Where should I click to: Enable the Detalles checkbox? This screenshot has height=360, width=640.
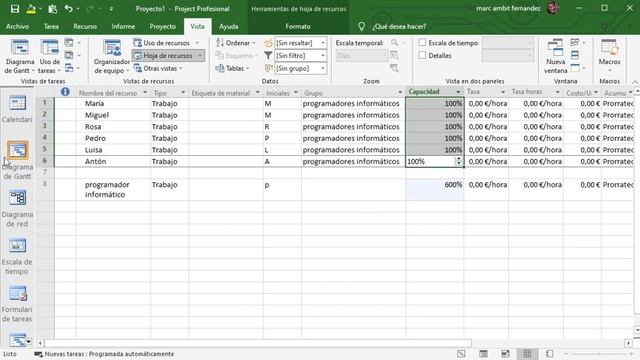[422, 55]
